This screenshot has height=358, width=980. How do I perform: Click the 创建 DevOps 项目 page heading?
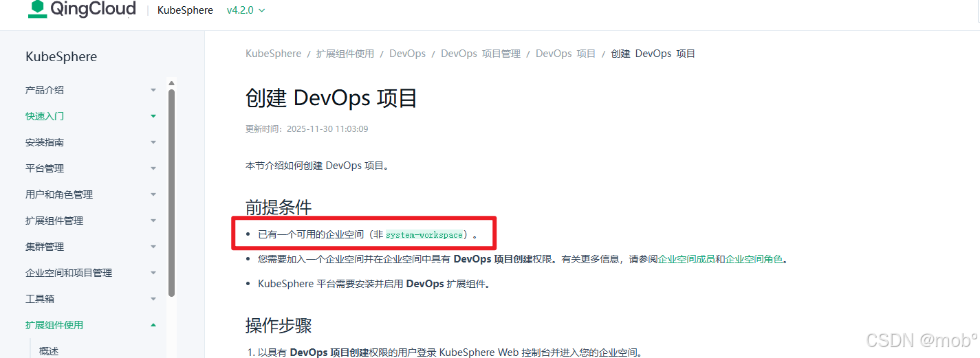click(331, 98)
